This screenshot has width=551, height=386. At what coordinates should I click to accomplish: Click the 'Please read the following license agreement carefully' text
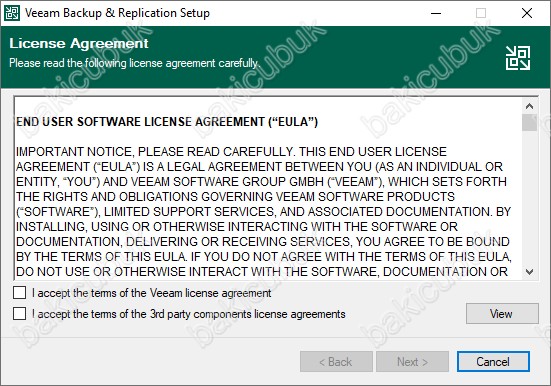134,63
